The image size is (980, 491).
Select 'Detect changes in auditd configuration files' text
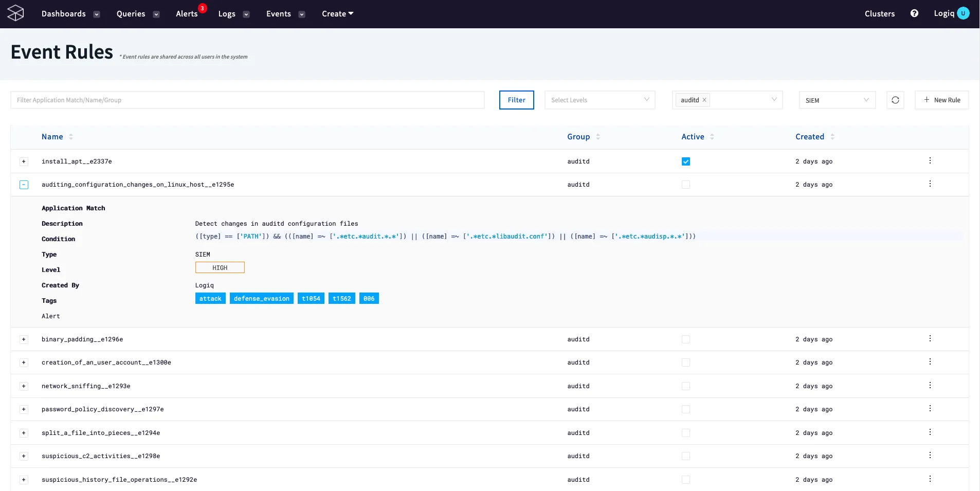click(277, 224)
